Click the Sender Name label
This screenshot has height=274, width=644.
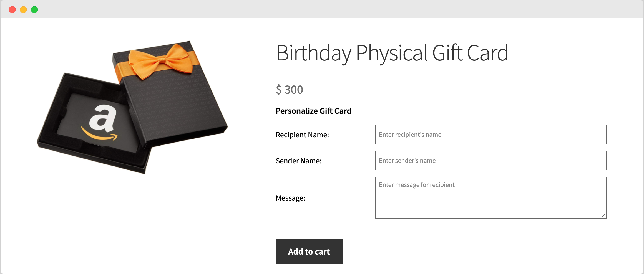coord(298,161)
